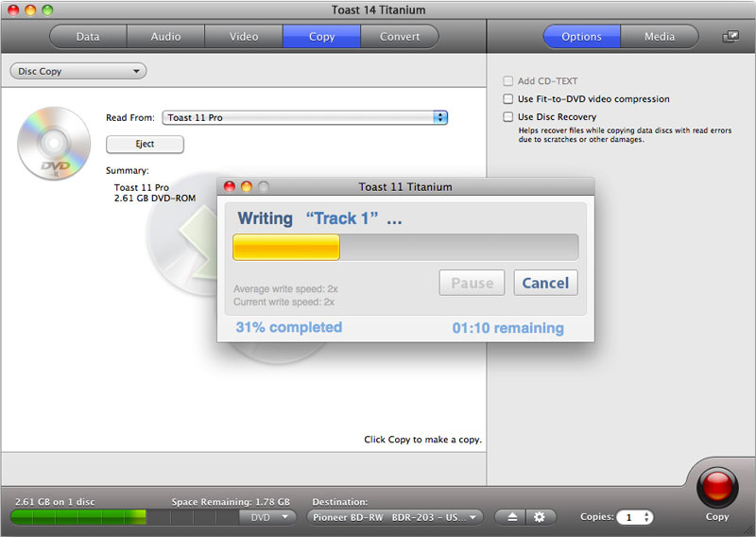Click the DVD disc icon beside Read From
Image resolution: width=756 pixels, height=537 pixels.
pos(47,144)
